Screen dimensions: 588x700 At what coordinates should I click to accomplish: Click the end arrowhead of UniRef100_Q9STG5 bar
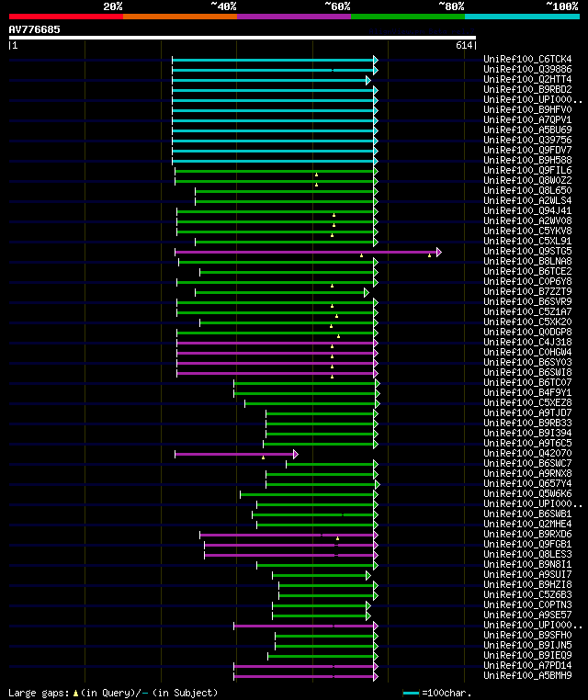point(439,253)
